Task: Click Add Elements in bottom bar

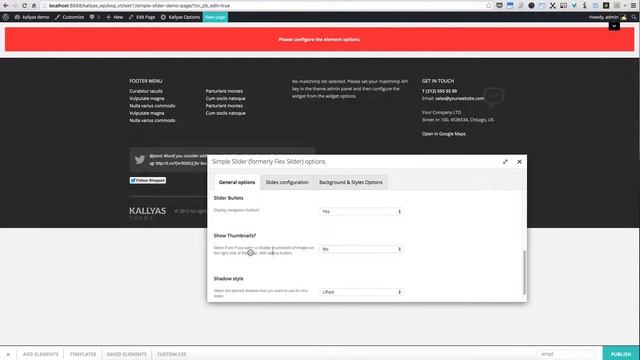Action: point(40,354)
